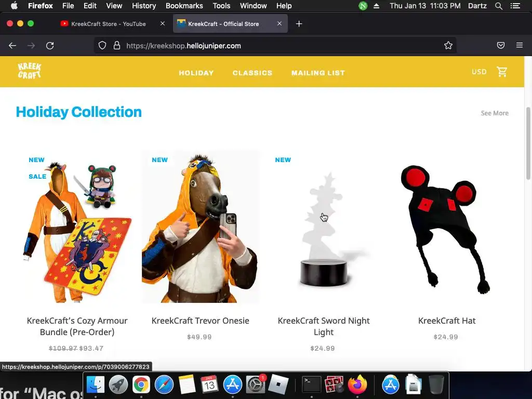Click the Holiday Collection heading
Image resolution: width=532 pixels, height=399 pixels.
pyautogui.click(x=79, y=112)
